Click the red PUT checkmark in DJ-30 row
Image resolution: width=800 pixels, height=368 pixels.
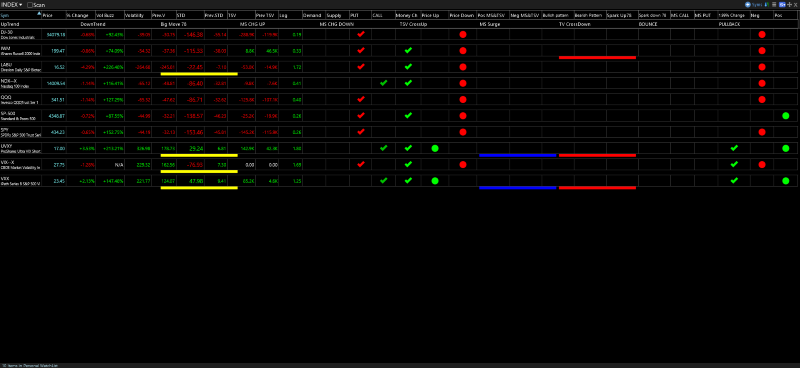(361, 35)
